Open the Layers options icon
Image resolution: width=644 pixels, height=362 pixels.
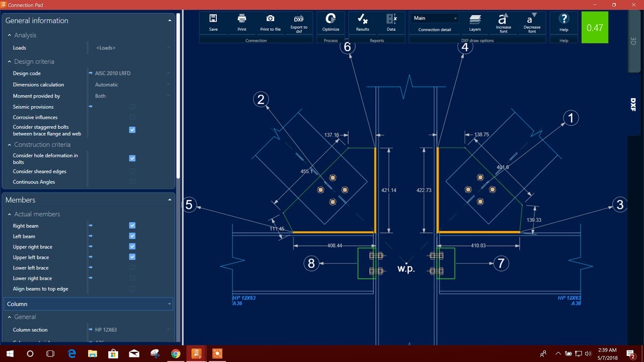click(x=474, y=21)
